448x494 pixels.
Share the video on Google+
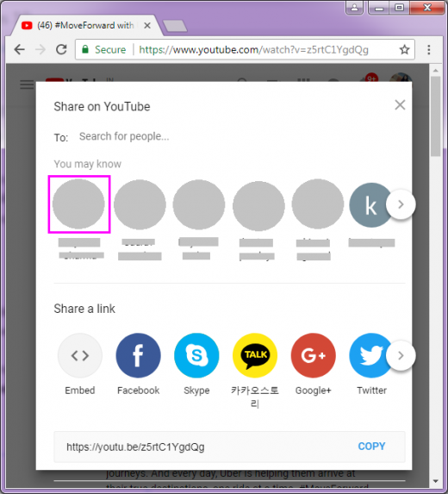point(314,355)
